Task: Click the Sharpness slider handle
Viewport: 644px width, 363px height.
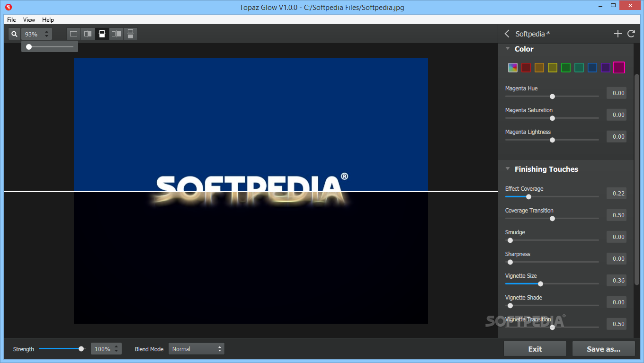Action: pos(510,262)
